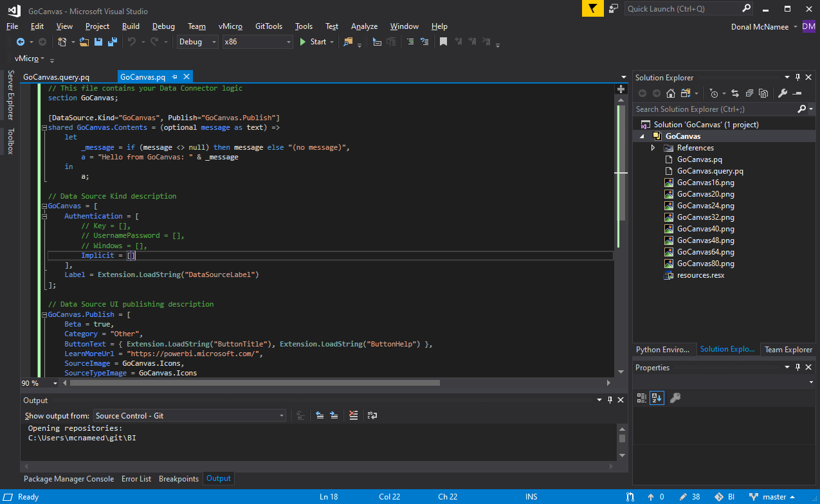The width and height of the screenshot is (820, 504).
Task: Collapse the GoCanvas.Contents code block outline
Action: (x=44, y=127)
